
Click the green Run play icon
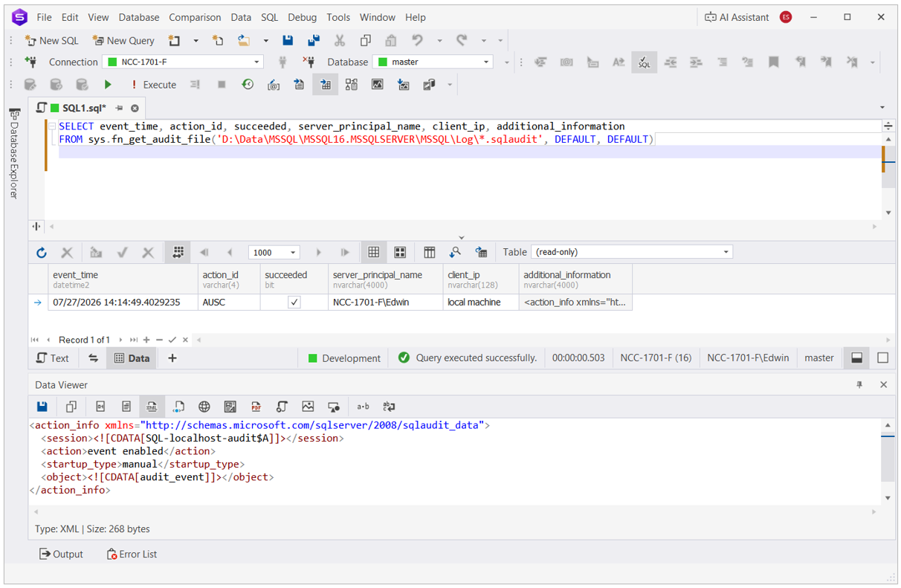click(108, 85)
